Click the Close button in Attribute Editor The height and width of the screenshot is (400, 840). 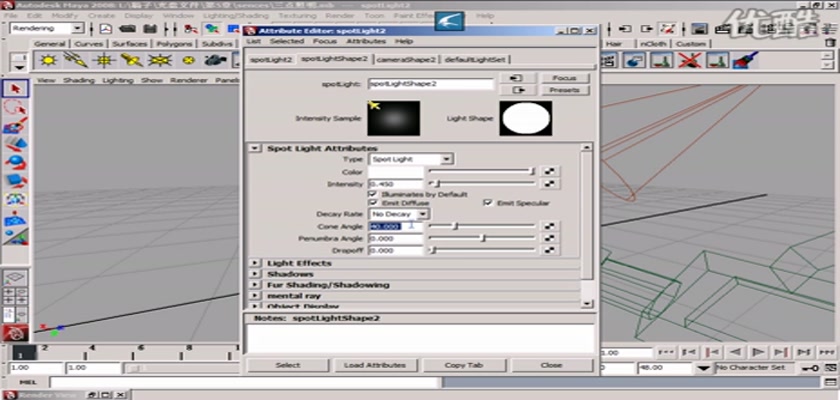point(552,365)
